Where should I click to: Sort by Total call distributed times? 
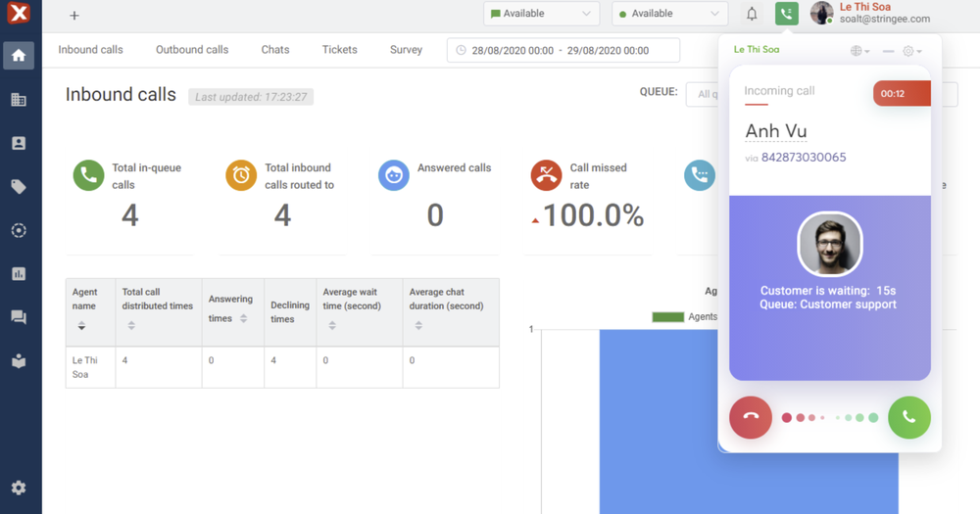tap(131, 325)
